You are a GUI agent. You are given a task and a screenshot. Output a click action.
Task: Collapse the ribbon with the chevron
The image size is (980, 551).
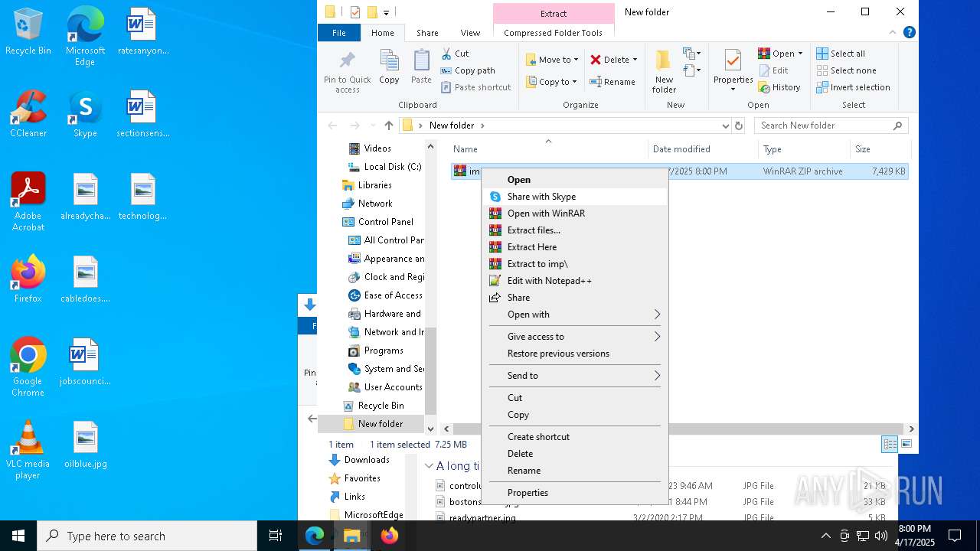coord(893,33)
